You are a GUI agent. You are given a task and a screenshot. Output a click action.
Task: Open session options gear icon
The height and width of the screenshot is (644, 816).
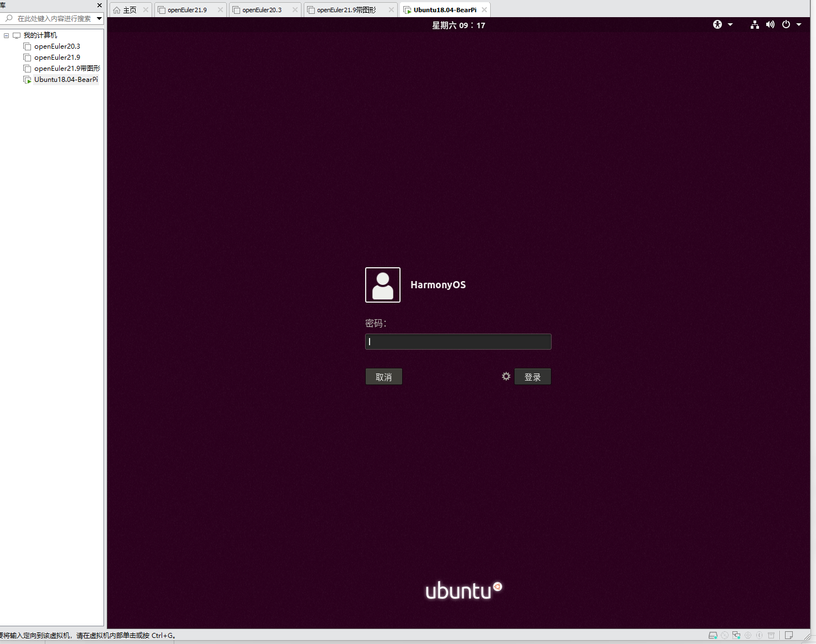506,376
